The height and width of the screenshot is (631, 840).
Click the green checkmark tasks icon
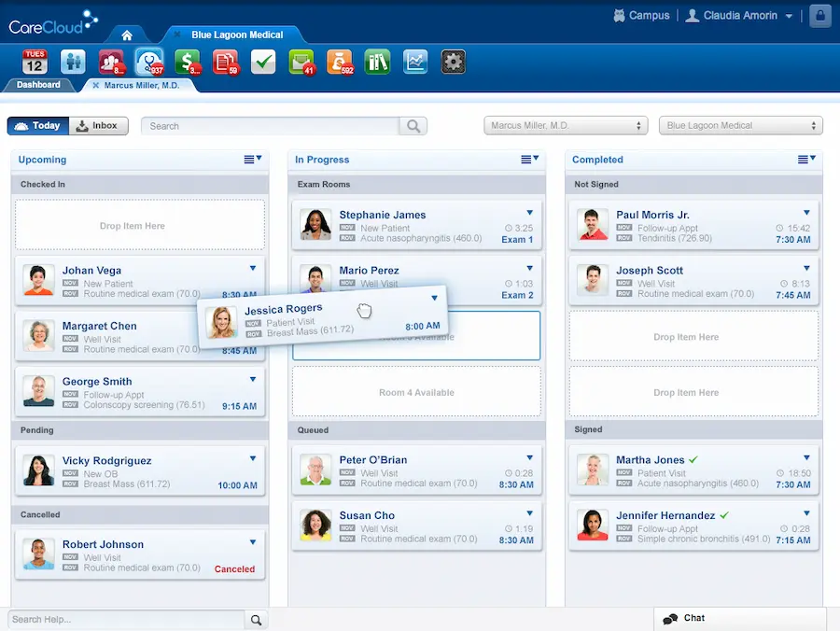click(262, 63)
